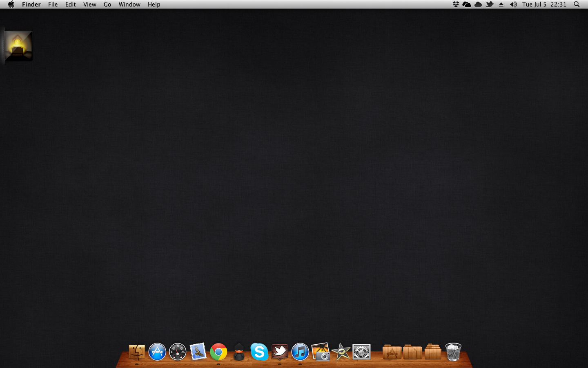588x368 pixels.
Task: Open the Apple menu
Action: coord(11,4)
